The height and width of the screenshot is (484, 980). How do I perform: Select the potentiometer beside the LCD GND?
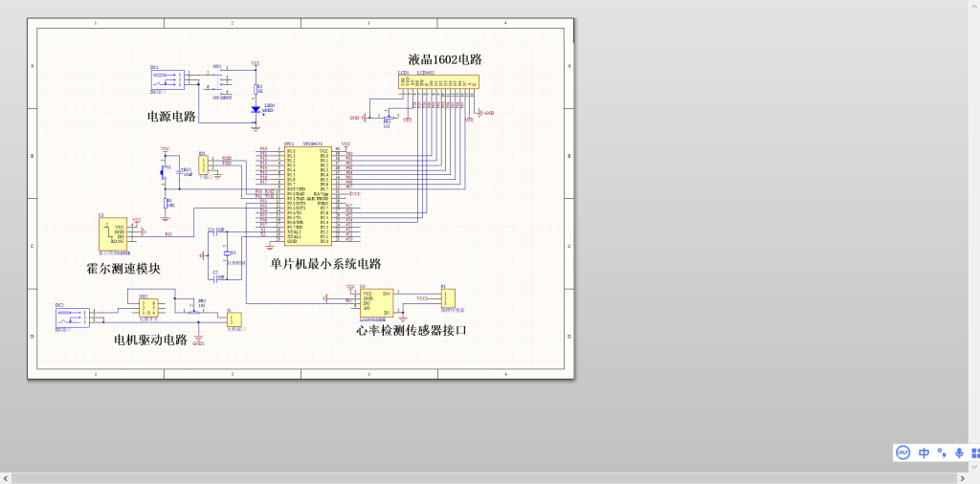pos(389,118)
